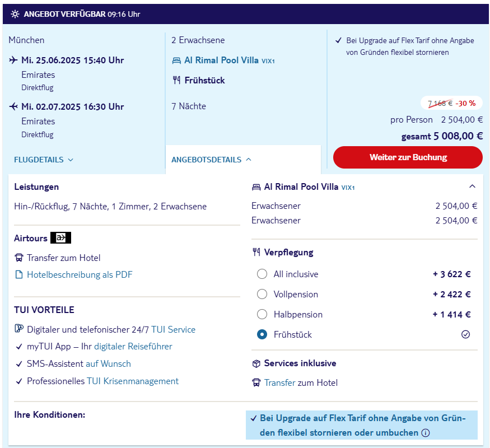Click the package icon beside Services inklusive
Image resolution: width=490 pixels, height=448 pixels.
pyautogui.click(x=256, y=363)
